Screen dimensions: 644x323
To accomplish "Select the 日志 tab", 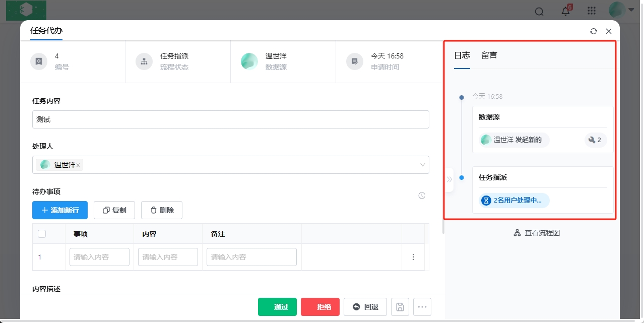I will tap(462, 55).
